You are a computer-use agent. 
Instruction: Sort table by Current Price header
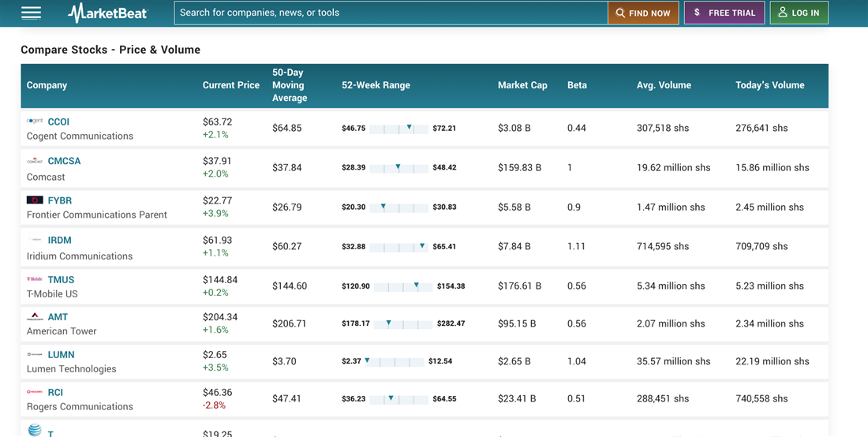point(230,85)
